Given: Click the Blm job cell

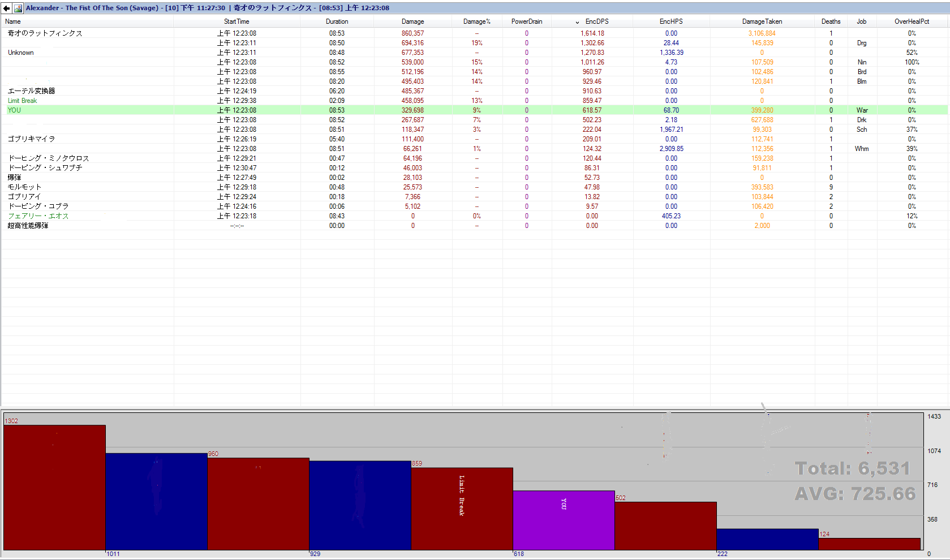Looking at the screenshot, I should pyautogui.click(x=861, y=81).
